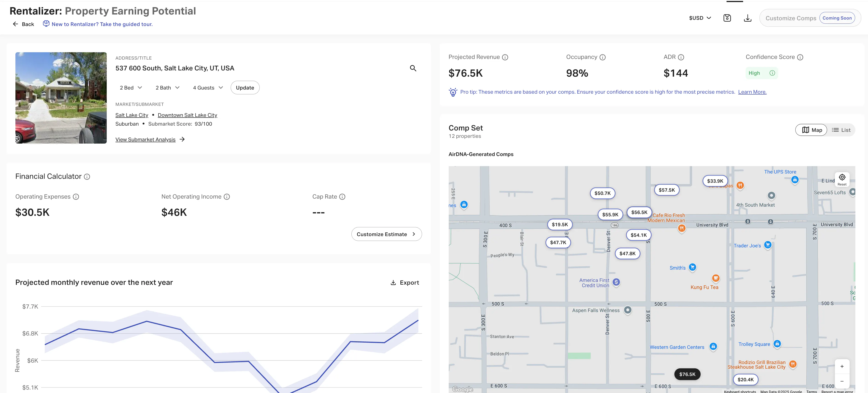Select the $33.9K comp map marker
Viewport: 868px width, 393px height.
pos(715,181)
